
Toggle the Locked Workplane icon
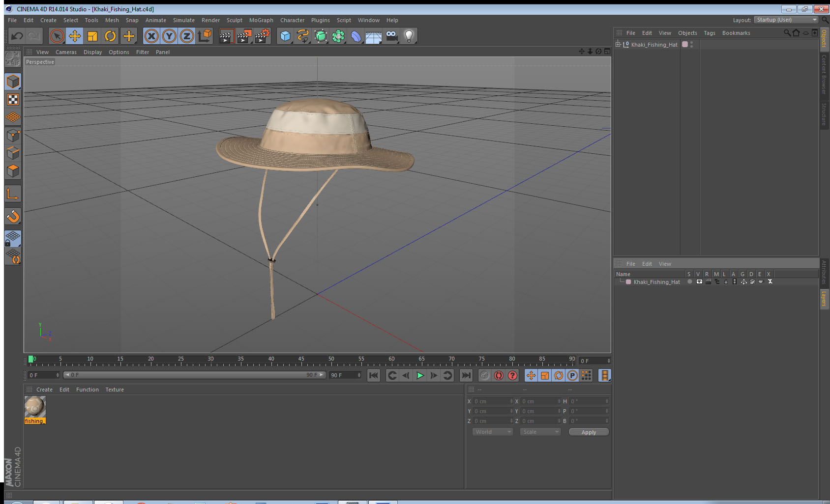tap(13, 239)
